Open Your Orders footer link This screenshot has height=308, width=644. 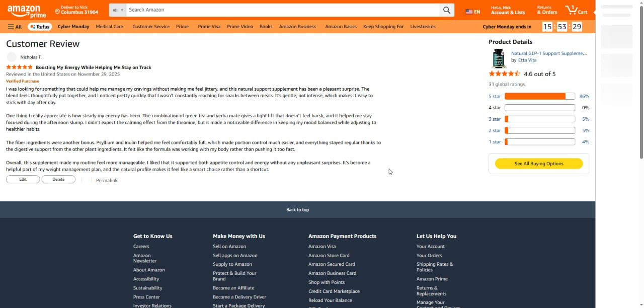pyautogui.click(x=429, y=256)
